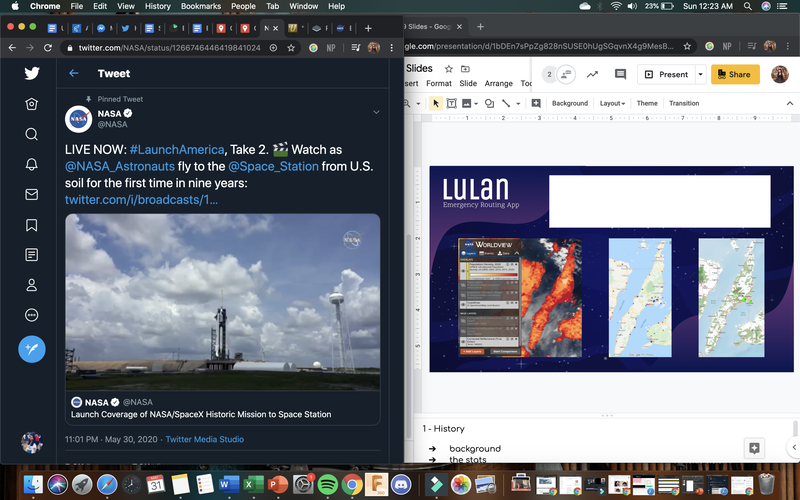Select the Slides shape tool
Viewport: 800px width, 500px height.
(x=489, y=103)
